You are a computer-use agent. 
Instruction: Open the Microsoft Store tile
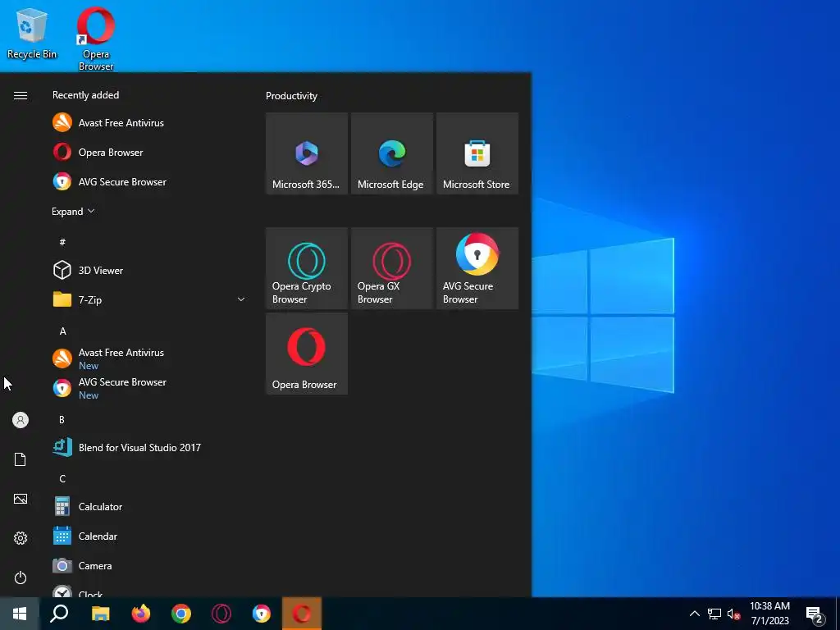(x=477, y=153)
